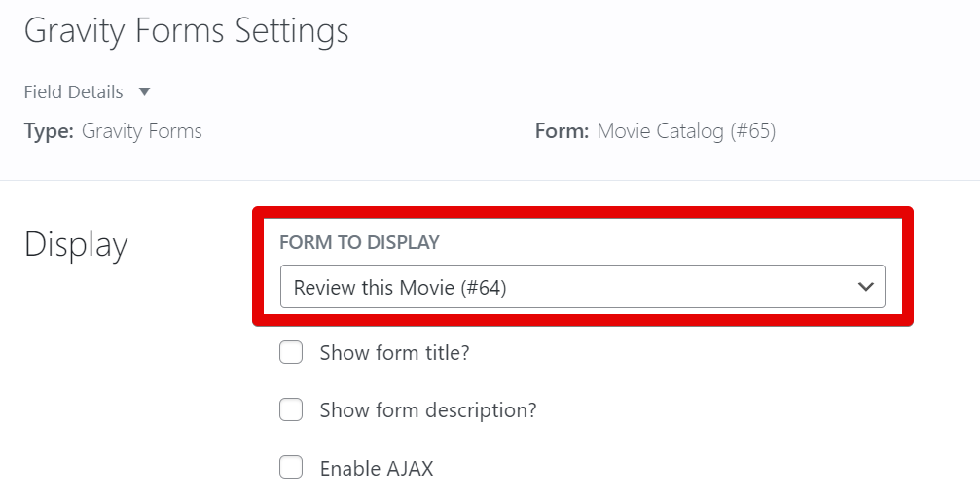Click the 'Form:' label text
This screenshot has width=980, height=497.
562,131
